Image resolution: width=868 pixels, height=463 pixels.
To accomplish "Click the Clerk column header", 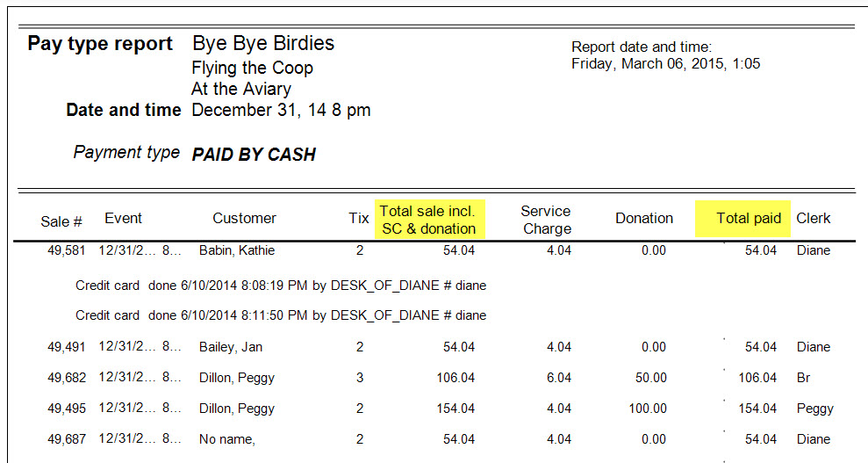I will point(814,218).
